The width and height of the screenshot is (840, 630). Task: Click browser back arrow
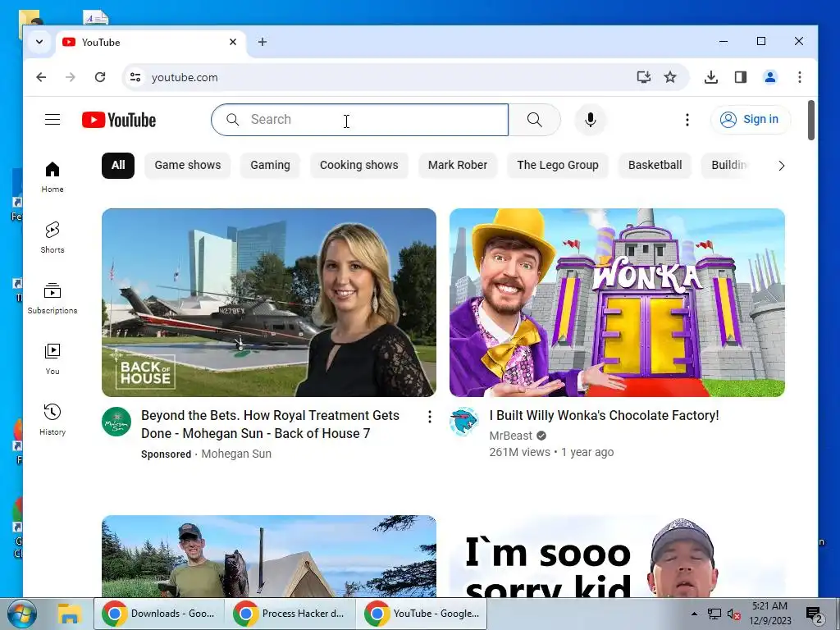point(41,77)
